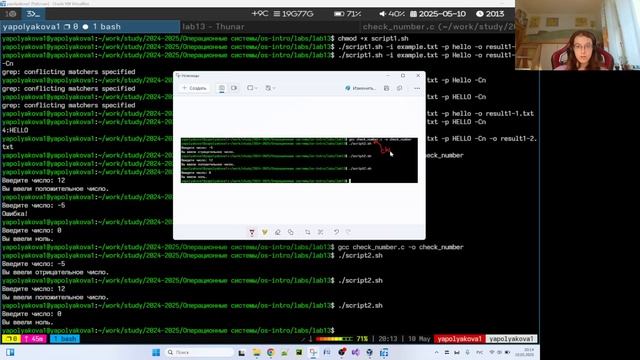Click the 19G77G disk usage indicator
This screenshot has width=640, height=360.
tap(293, 14)
